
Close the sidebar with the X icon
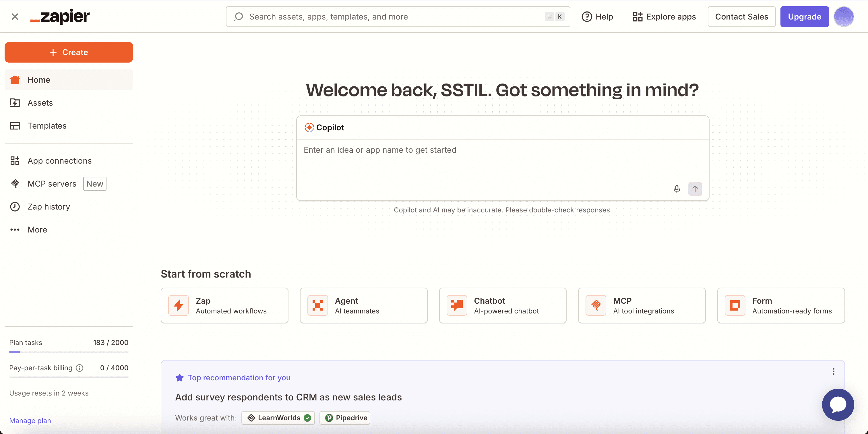[15, 17]
